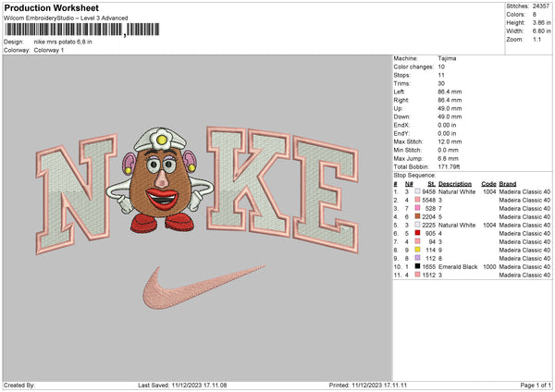
Task: Click the Left value 86.4 mm
Action: tap(450, 92)
